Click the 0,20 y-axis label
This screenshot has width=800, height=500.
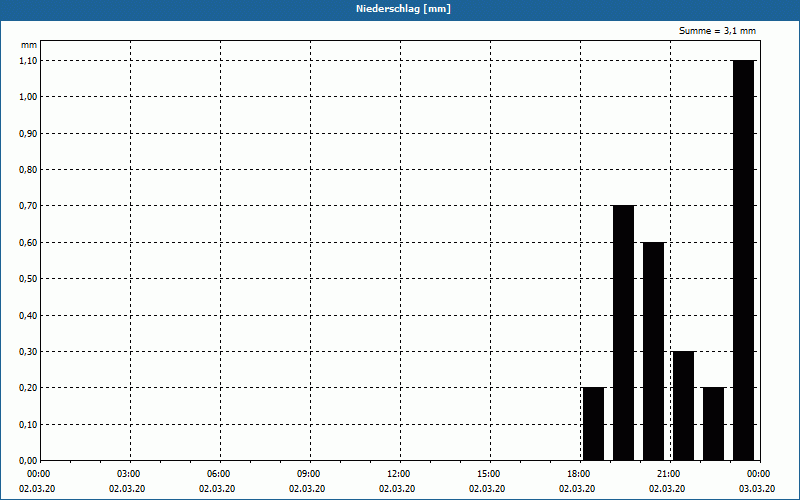click(x=28, y=388)
